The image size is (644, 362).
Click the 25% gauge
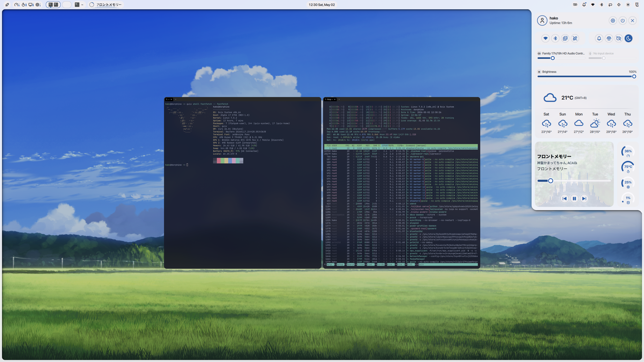pos(628,183)
